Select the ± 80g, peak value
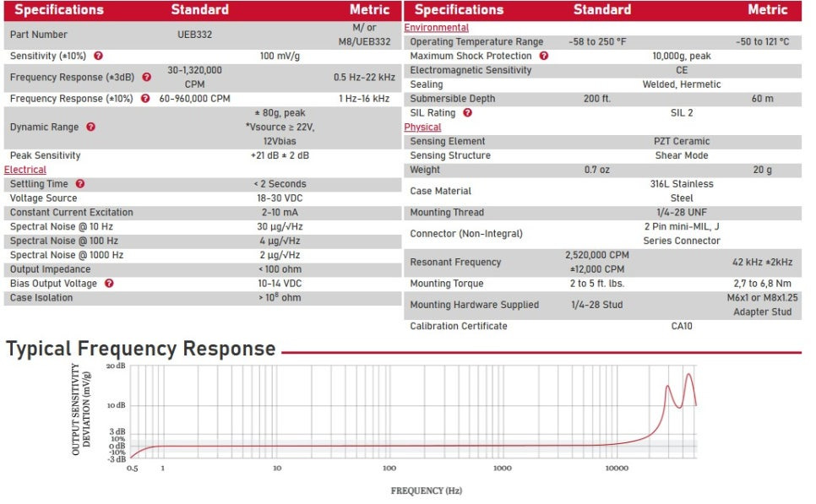The width and height of the screenshot is (816, 504). point(280,113)
